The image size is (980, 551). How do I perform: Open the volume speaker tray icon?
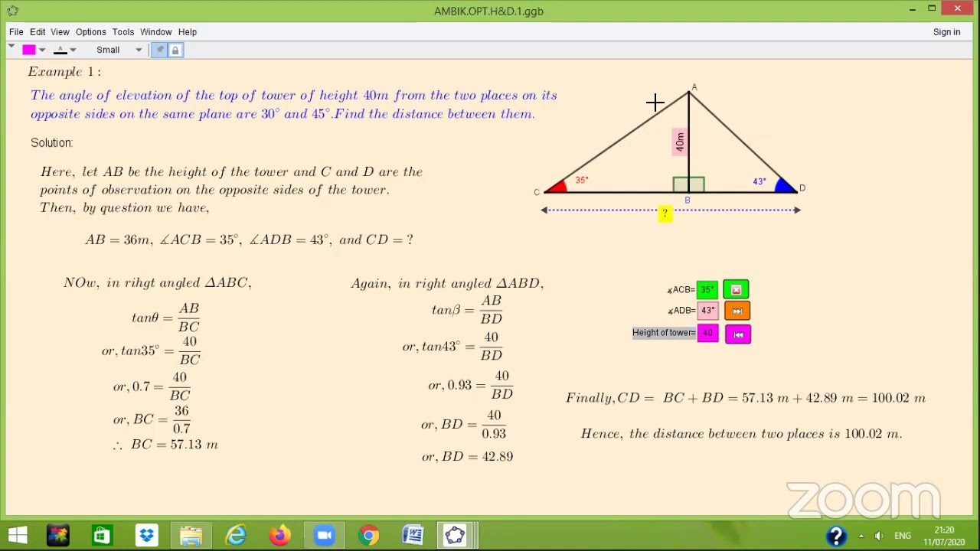[879, 536]
